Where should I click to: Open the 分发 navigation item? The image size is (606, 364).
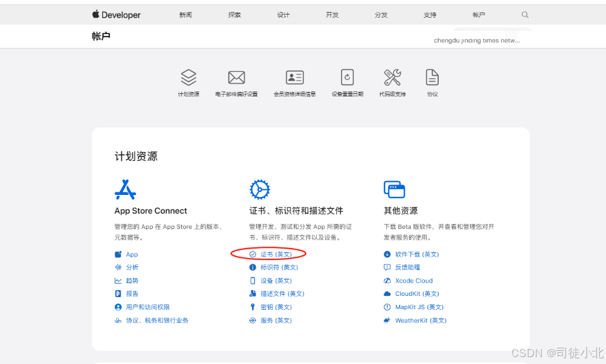click(381, 15)
